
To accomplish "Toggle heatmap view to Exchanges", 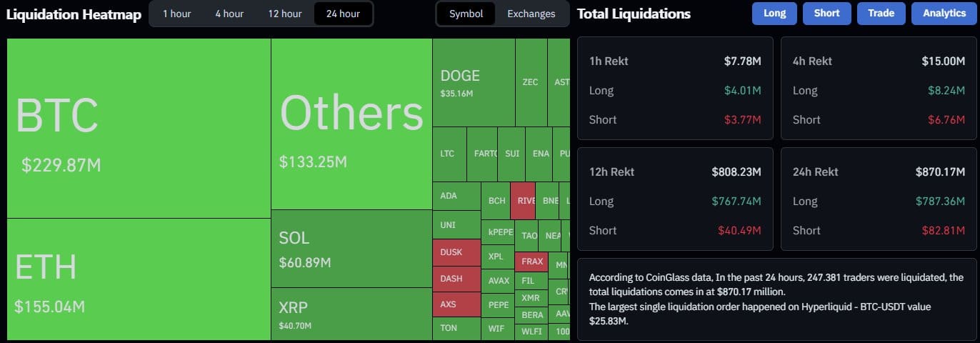I will coord(531,14).
